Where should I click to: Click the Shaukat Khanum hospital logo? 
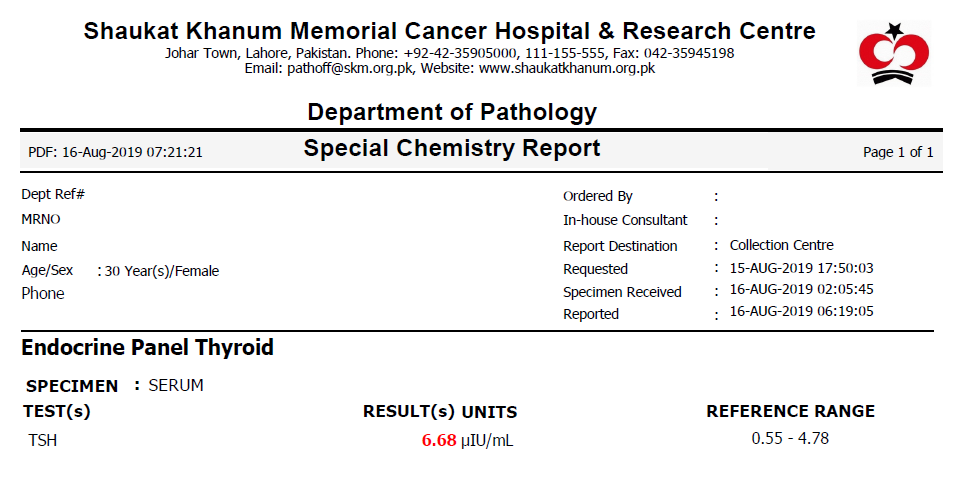point(894,53)
